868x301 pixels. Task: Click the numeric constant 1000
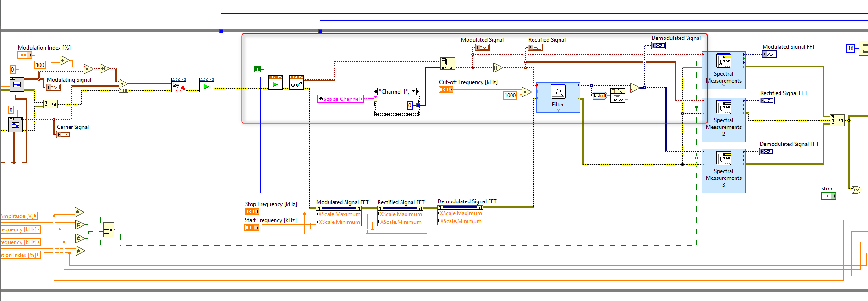[510, 95]
